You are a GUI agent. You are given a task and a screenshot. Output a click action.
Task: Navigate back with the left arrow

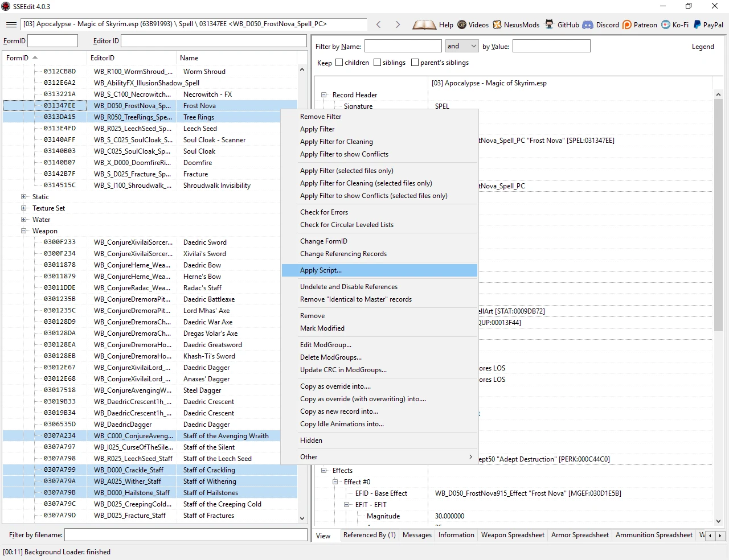[x=379, y=24]
